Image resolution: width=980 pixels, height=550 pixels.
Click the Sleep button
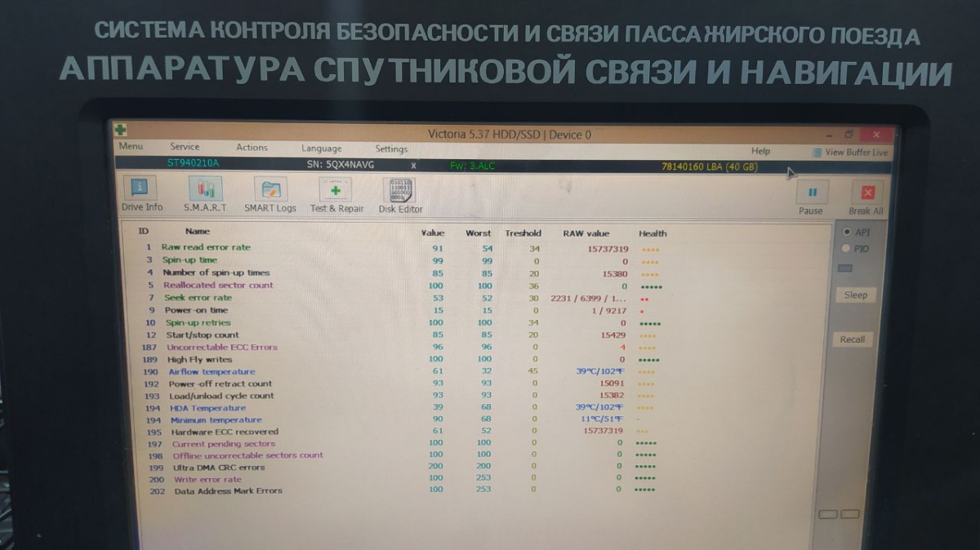[x=855, y=295]
